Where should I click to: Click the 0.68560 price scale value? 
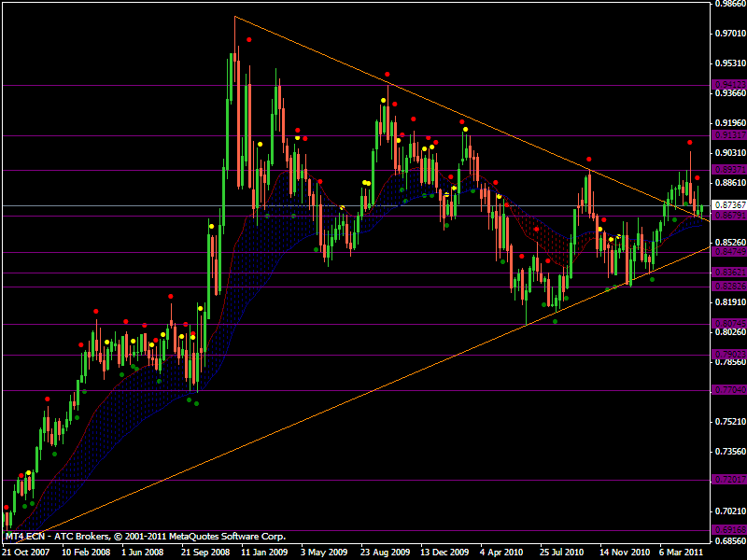[731, 541]
